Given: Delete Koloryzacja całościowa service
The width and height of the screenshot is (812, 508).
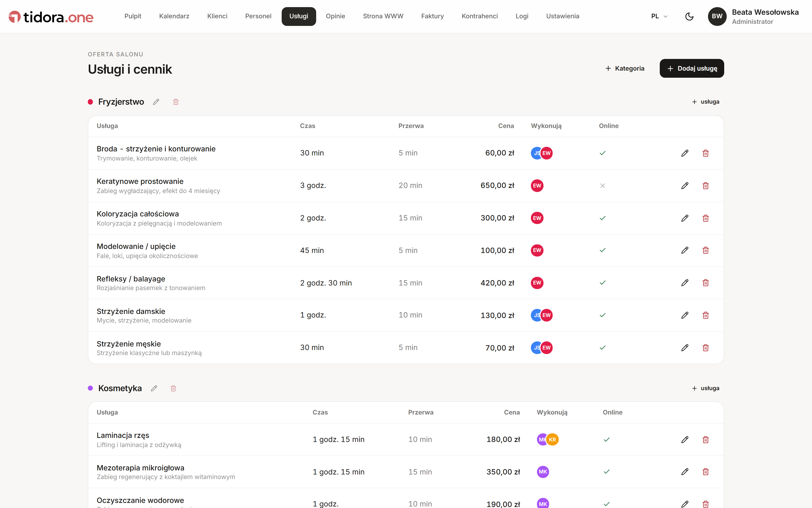Looking at the screenshot, I should coord(706,218).
